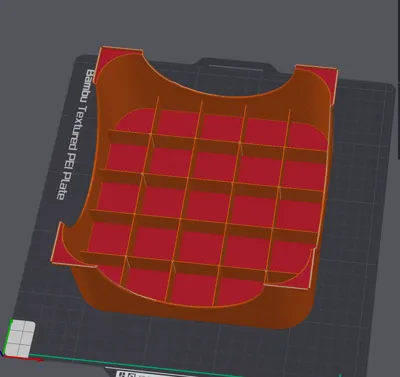
Task: Click the Bambu Textured PEI Plate label
Action: (74, 134)
